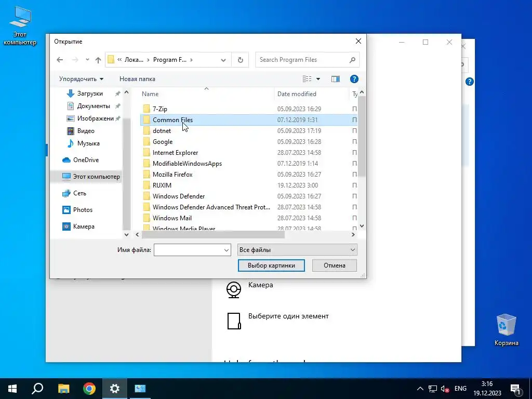Click Отмена button
Screen dimensions: 532x399
334,265
